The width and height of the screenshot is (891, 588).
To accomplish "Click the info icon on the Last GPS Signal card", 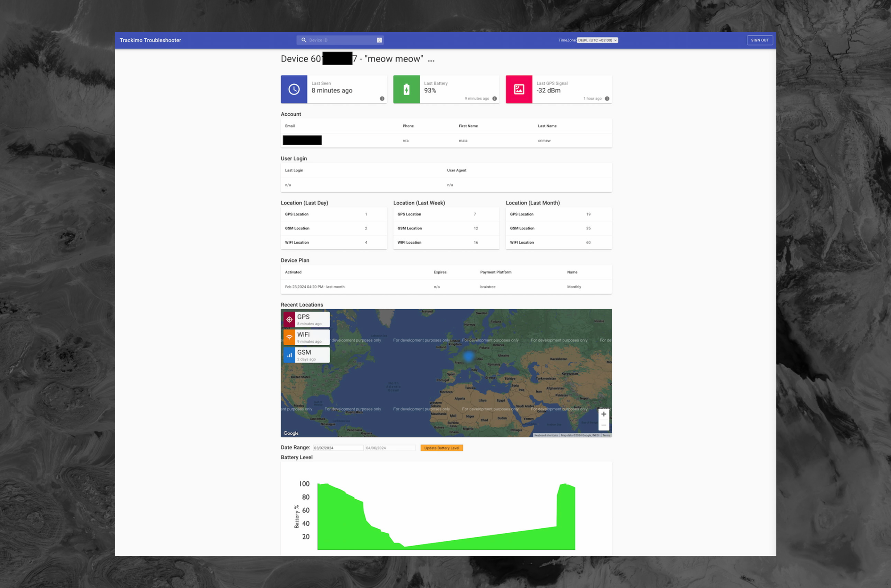I will [x=606, y=99].
